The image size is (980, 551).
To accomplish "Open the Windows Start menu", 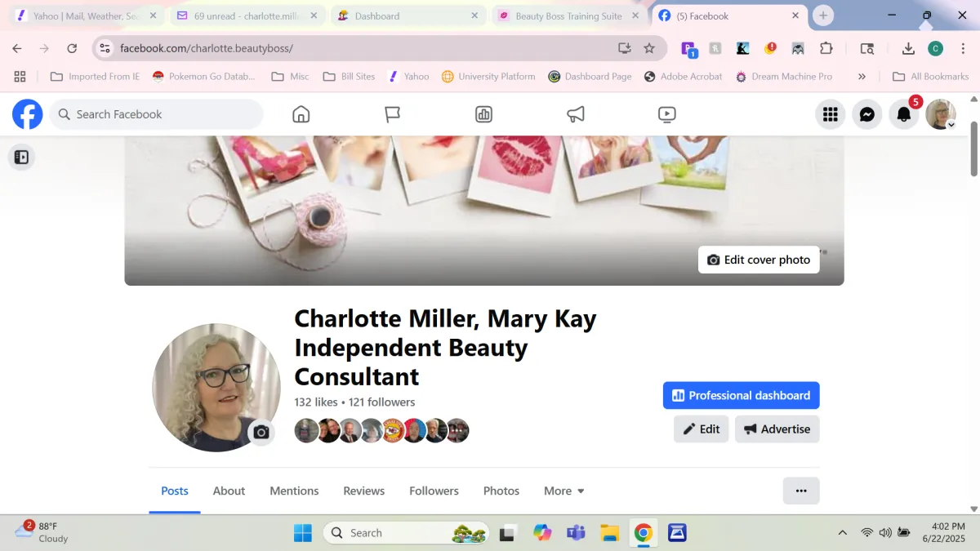I will click(303, 533).
